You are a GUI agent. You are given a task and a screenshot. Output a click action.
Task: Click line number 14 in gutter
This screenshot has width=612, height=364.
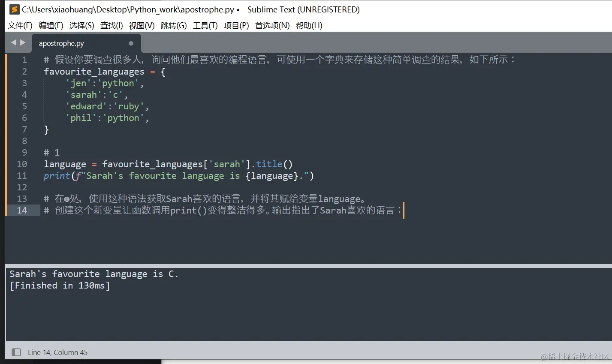point(22,210)
